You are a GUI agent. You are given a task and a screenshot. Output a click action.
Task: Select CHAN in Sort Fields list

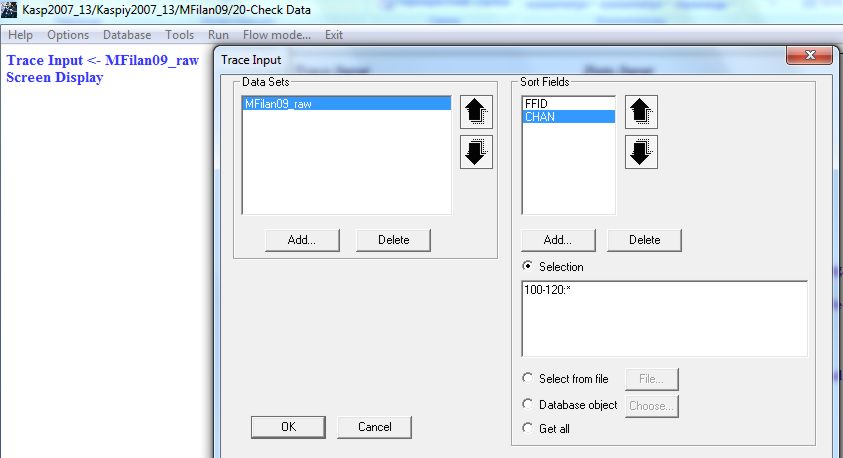[x=568, y=117]
